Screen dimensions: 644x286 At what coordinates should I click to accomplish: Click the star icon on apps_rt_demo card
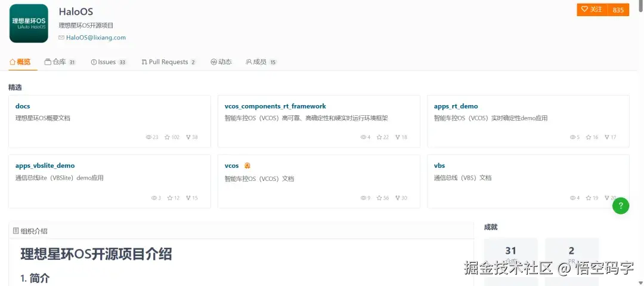pos(589,137)
